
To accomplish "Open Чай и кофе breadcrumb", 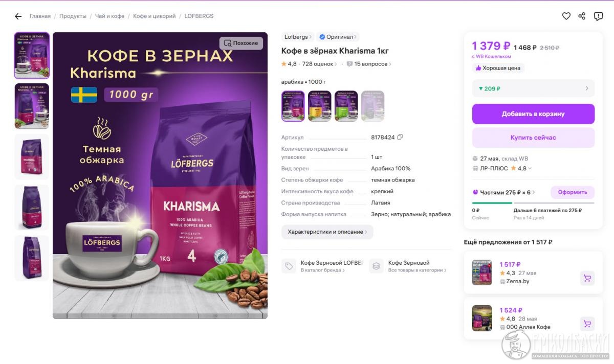I will pos(109,16).
